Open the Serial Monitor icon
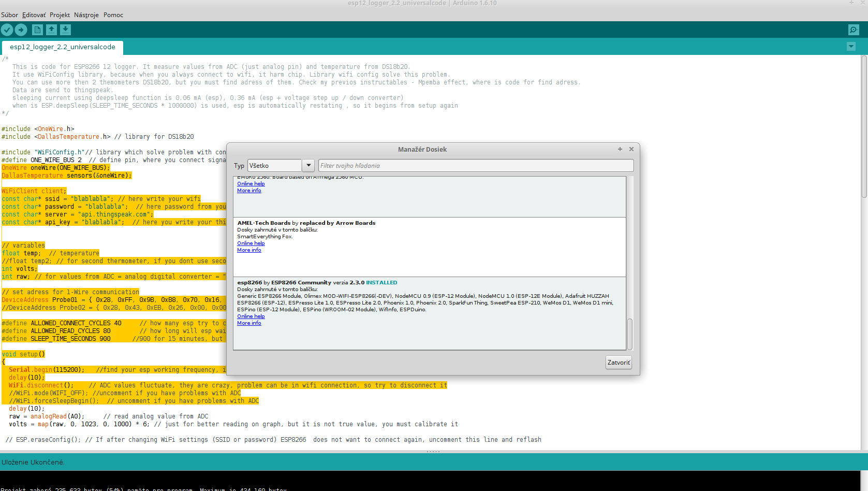The image size is (868, 491). [854, 30]
